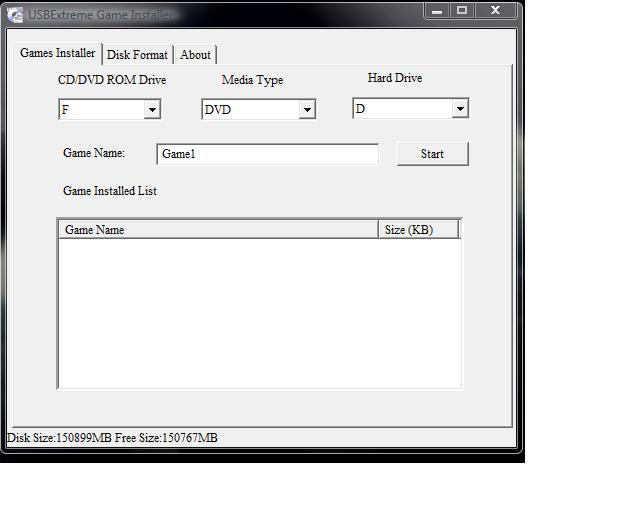Click the Game Name input field
The width and height of the screenshot is (640, 512).
pyautogui.click(x=268, y=154)
